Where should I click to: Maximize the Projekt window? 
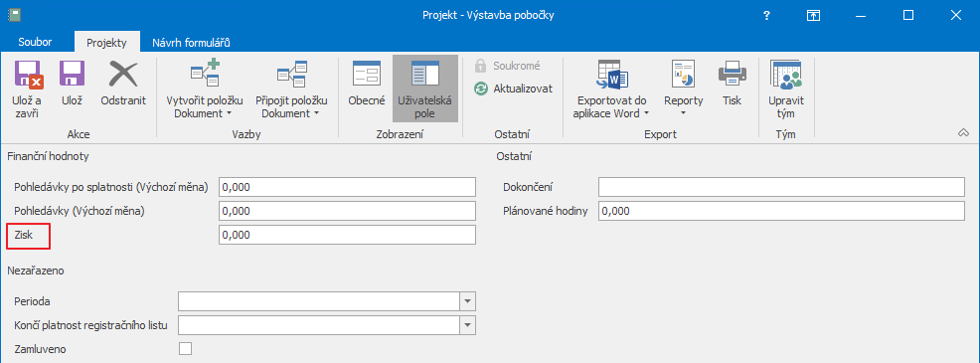pos(908,16)
